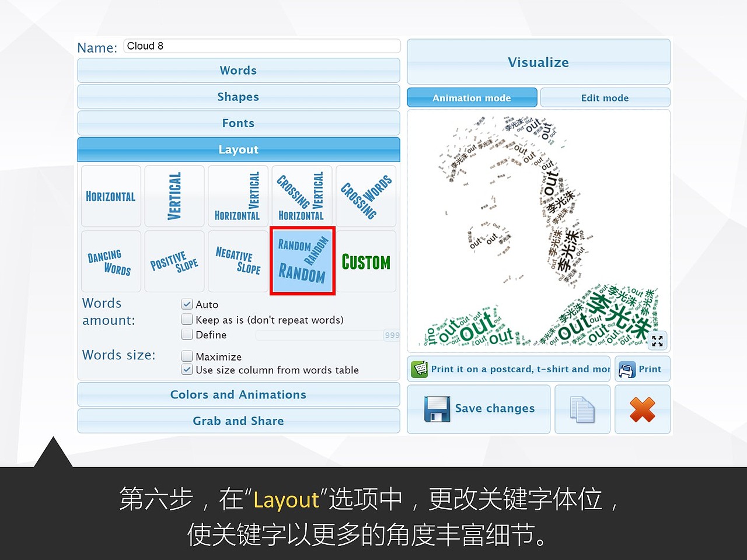Click the Cloud 8 name field
747x560 pixels.
coord(261,46)
